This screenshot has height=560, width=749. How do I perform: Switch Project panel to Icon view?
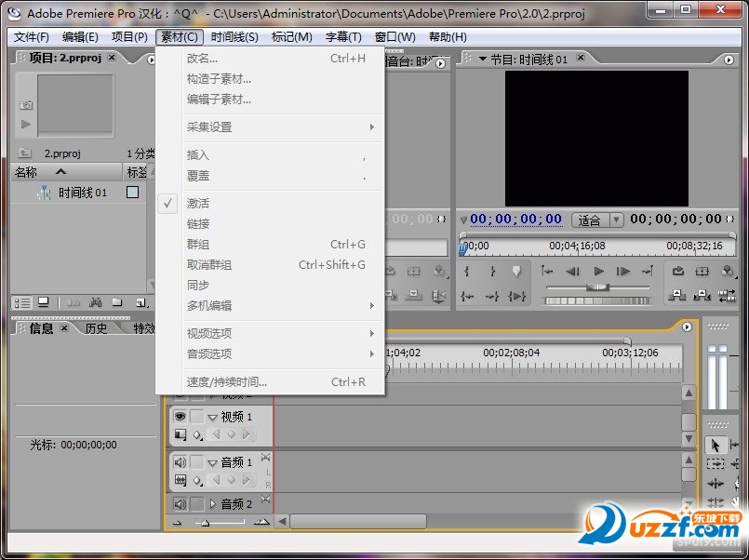tap(44, 302)
